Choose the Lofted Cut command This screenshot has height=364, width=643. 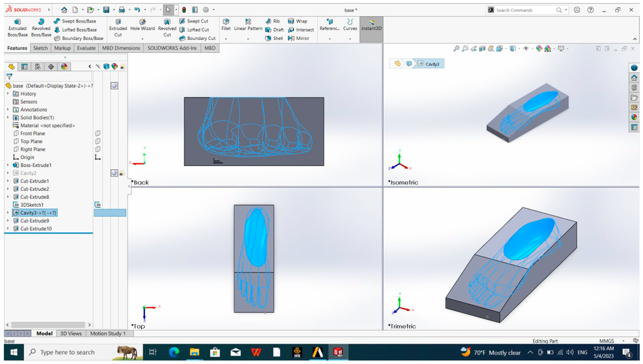tap(194, 30)
